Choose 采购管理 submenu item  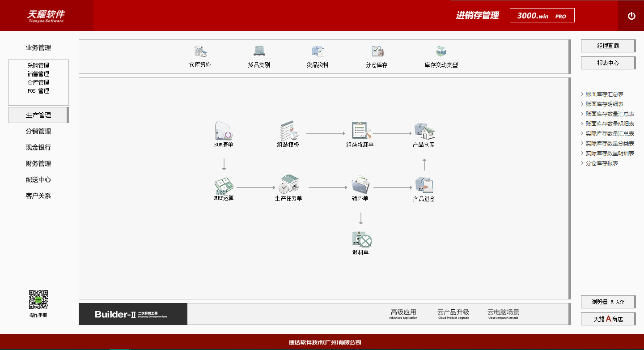point(38,65)
